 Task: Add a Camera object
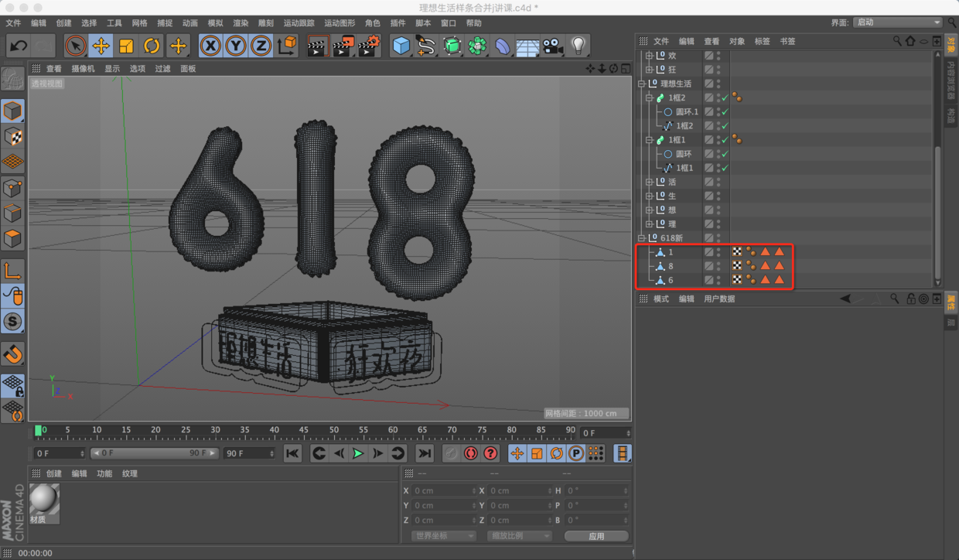[x=553, y=46]
